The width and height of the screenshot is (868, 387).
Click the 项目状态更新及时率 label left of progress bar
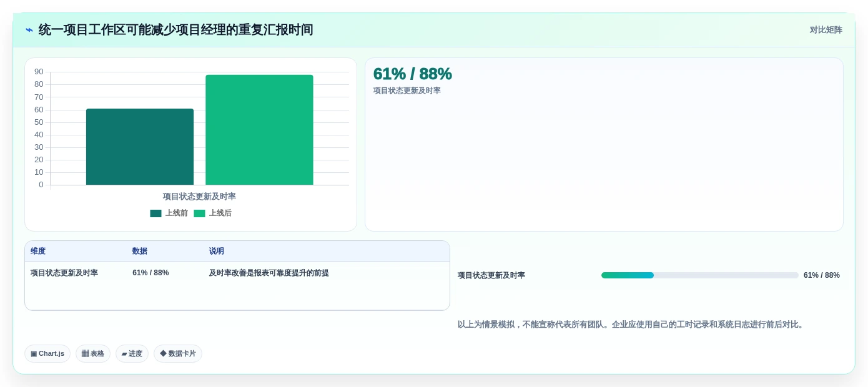pyautogui.click(x=491, y=275)
